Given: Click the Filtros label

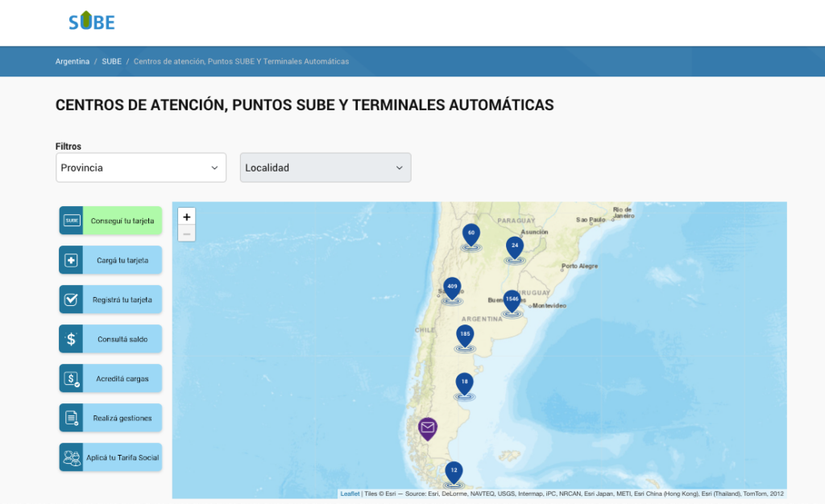Looking at the screenshot, I should (68, 146).
